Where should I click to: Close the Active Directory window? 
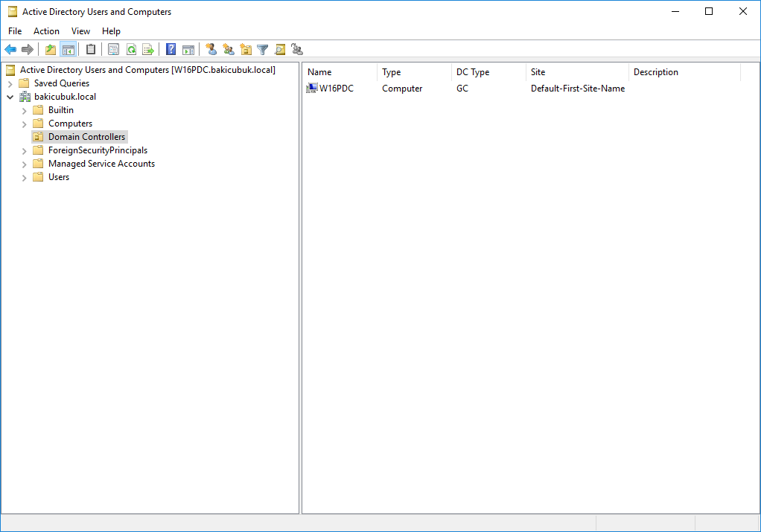[742, 11]
